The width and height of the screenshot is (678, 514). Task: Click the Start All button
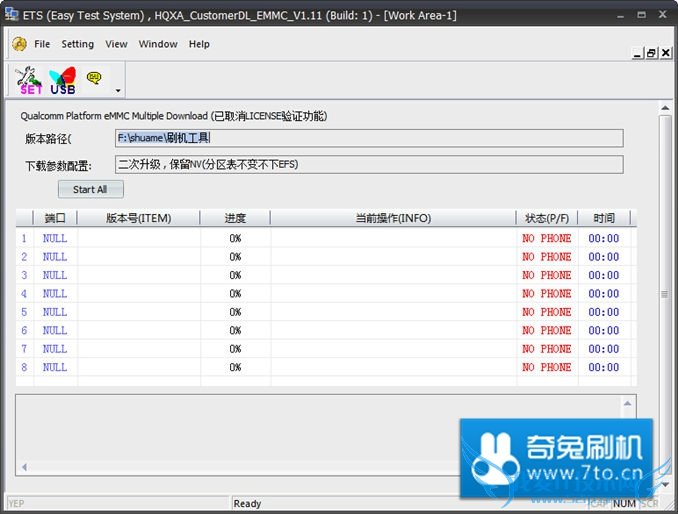pos(90,189)
